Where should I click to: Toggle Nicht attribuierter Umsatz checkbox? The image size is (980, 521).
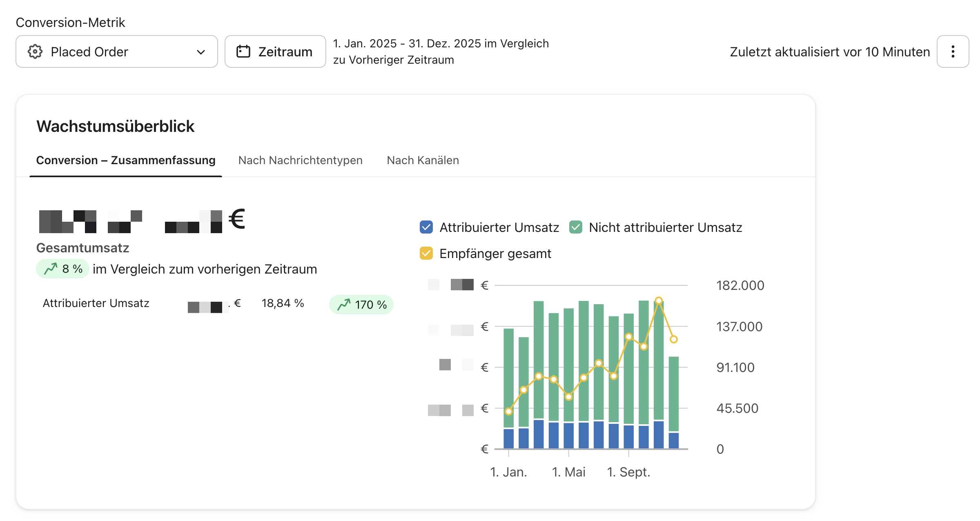pyautogui.click(x=576, y=227)
